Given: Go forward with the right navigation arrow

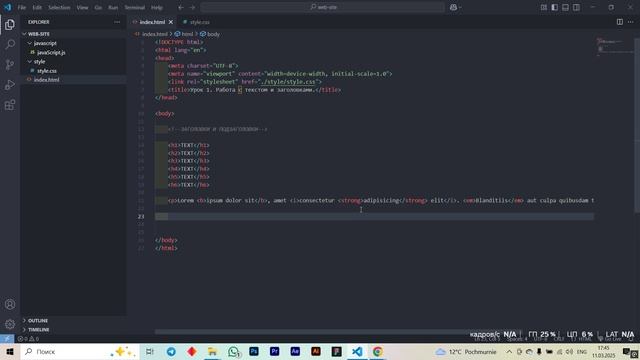Looking at the screenshot, I should [x=192, y=7].
